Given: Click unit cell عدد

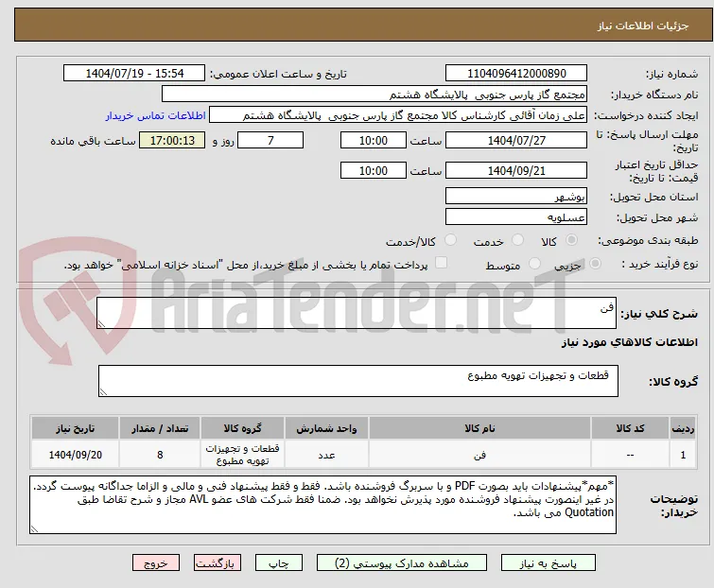Looking at the screenshot, I should pyautogui.click(x=326, y=455).
